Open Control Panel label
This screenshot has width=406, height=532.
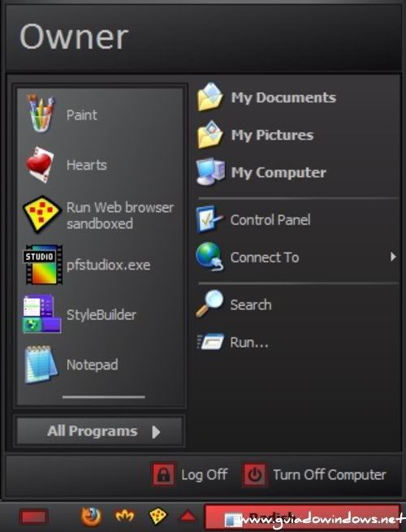coord(270,220)
